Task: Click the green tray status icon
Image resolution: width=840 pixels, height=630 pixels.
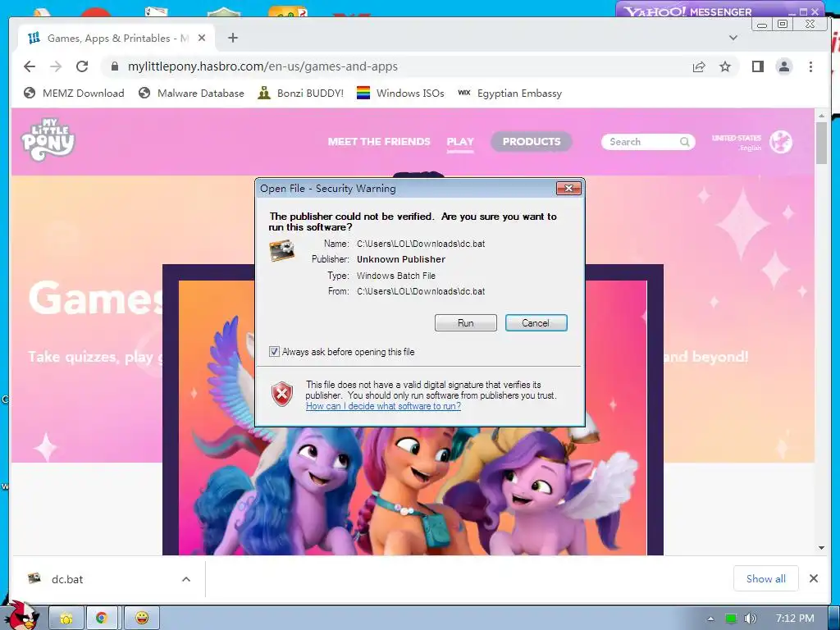Action: coord(731,619)
